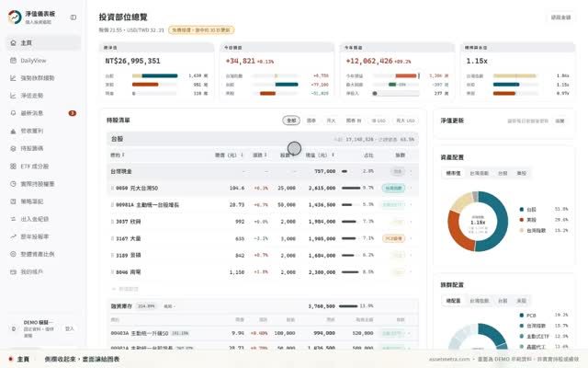Select 台灣指數 tab in 資產配置
588x368 pixels.
479,173
